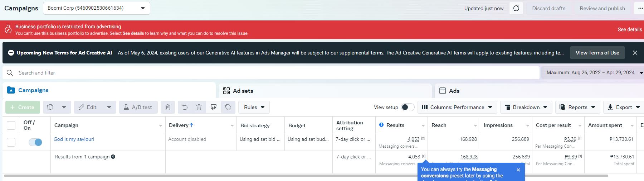Dismiss the Ad Creative AI terms banner

635,53
